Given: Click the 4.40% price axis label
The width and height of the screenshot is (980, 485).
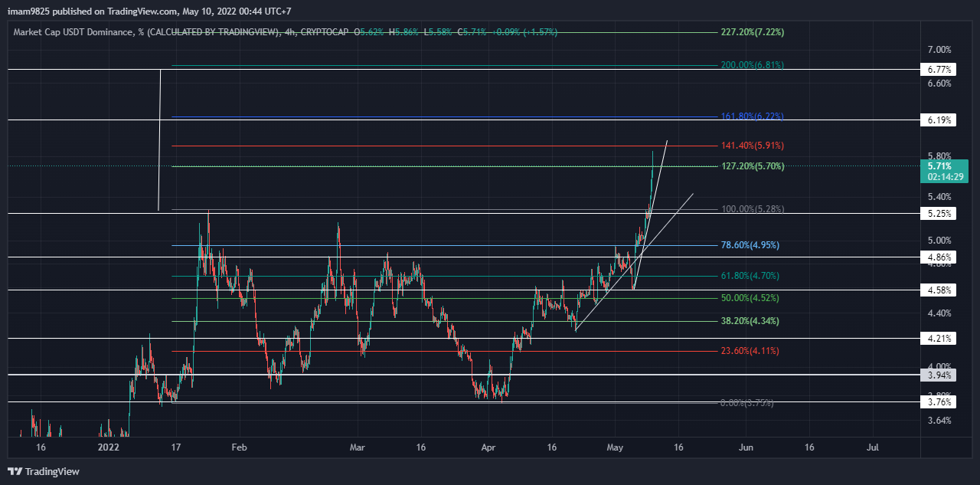Looking at the screenshot, I should [939, 313].
